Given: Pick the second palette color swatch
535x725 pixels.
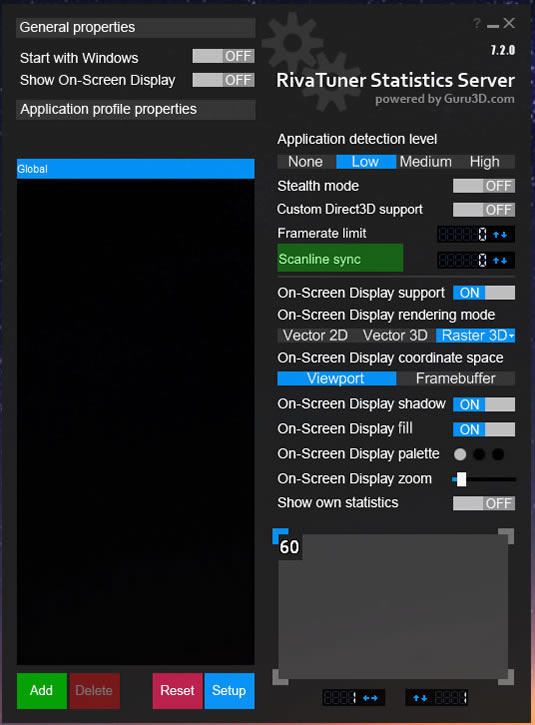Looking at the screenshot, I should tap(479, 455).
